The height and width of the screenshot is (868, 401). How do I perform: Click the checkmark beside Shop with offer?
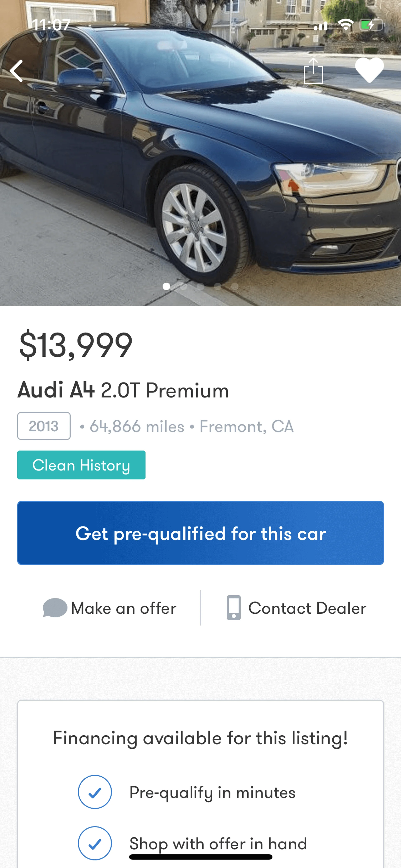click(x=95, y=843)
